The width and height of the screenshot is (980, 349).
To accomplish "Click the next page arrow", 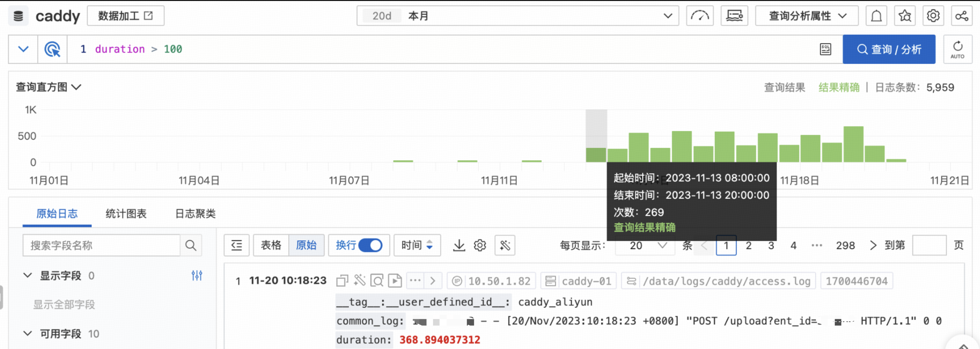I will pyautogui.click(x=873, y=245).
